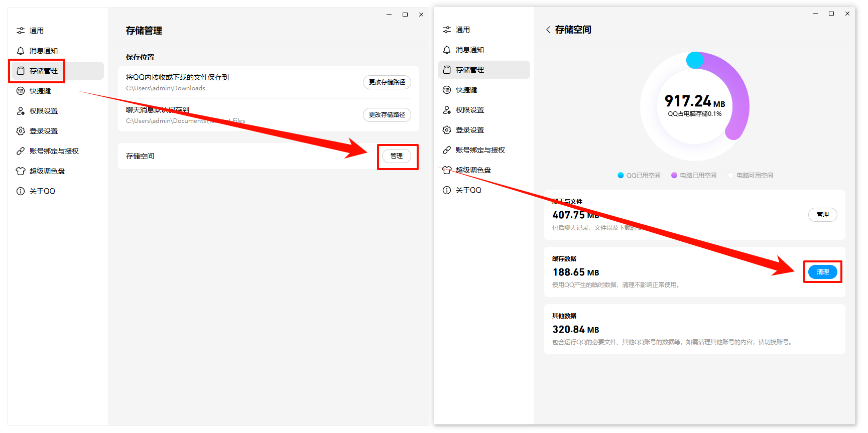This screenshot has height=433, width=868.
Task: Click the 存储管理 storage icon in the left window
Action: (21, 71)
